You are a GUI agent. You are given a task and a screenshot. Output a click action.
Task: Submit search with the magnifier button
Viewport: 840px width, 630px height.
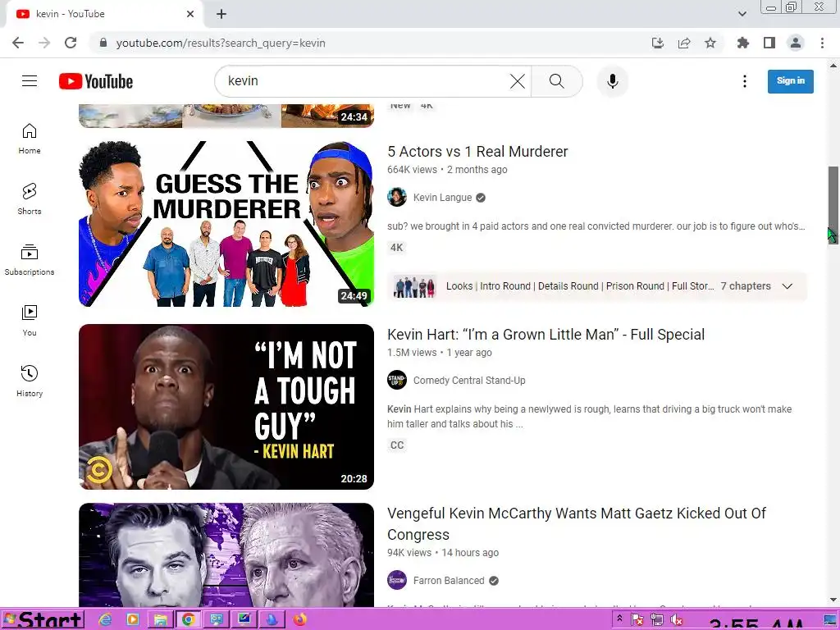[x=557, y=81]
